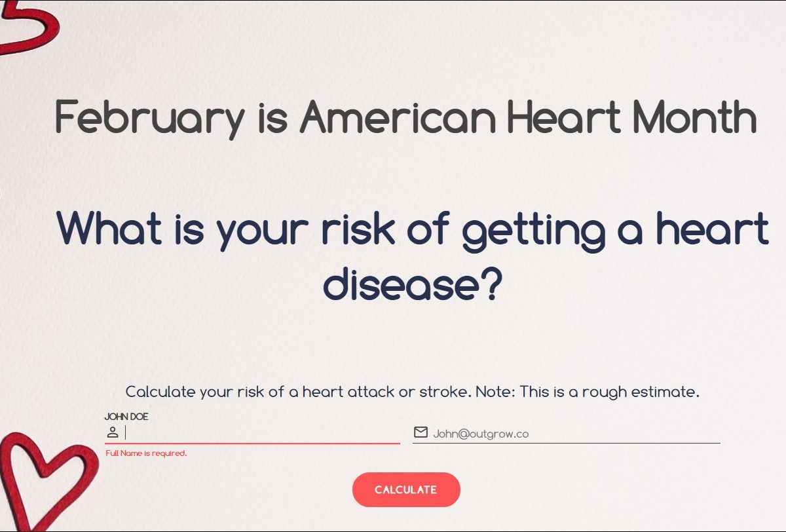The height and width of the screenshot is (532, 786).
Task: Click the "Note: This is a rough estimate." text
Action: coord(588,392)
